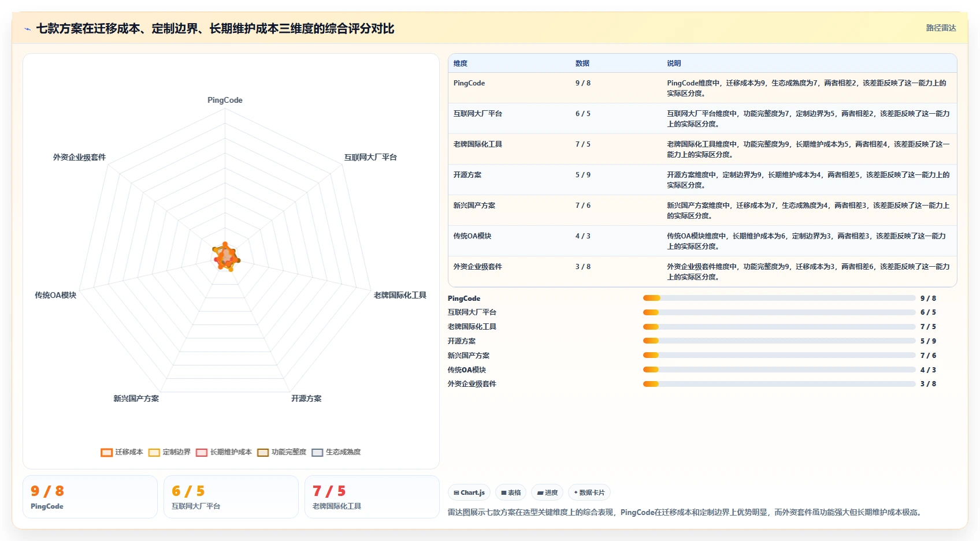
Task: Click the 进度 chip
Action: point(547,493)
